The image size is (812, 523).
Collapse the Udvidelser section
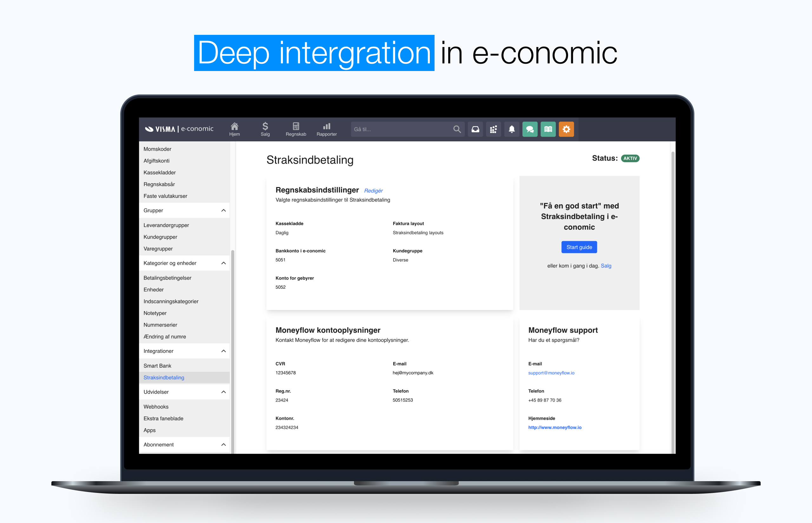(x=223, y=392)
